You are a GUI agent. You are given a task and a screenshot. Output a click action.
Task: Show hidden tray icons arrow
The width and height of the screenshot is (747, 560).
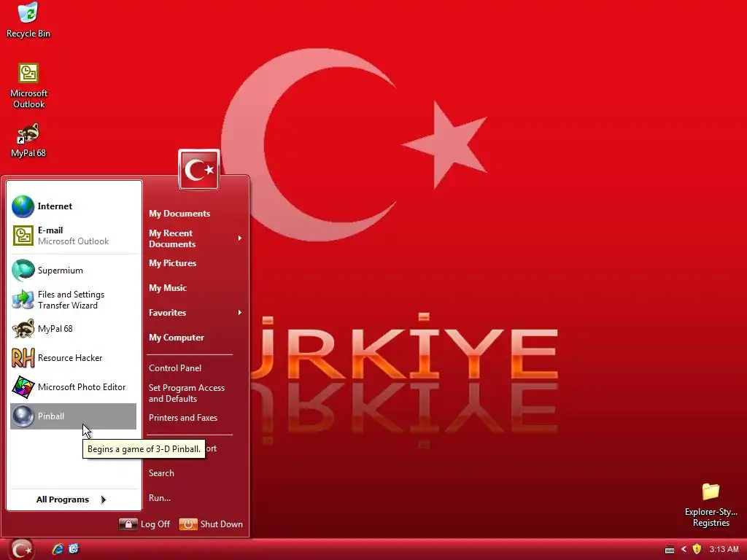pos(684,549)
